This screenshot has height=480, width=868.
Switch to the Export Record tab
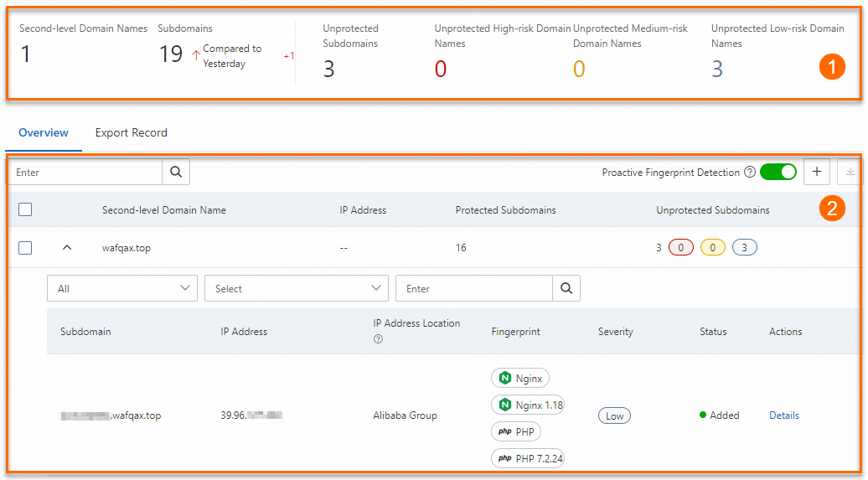[131, 132]
